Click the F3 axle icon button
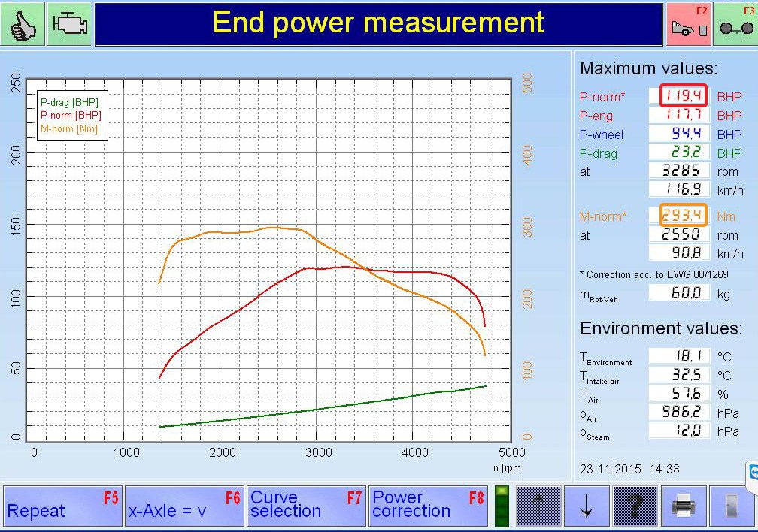This screenshot has height=532, width=758. 735,24
